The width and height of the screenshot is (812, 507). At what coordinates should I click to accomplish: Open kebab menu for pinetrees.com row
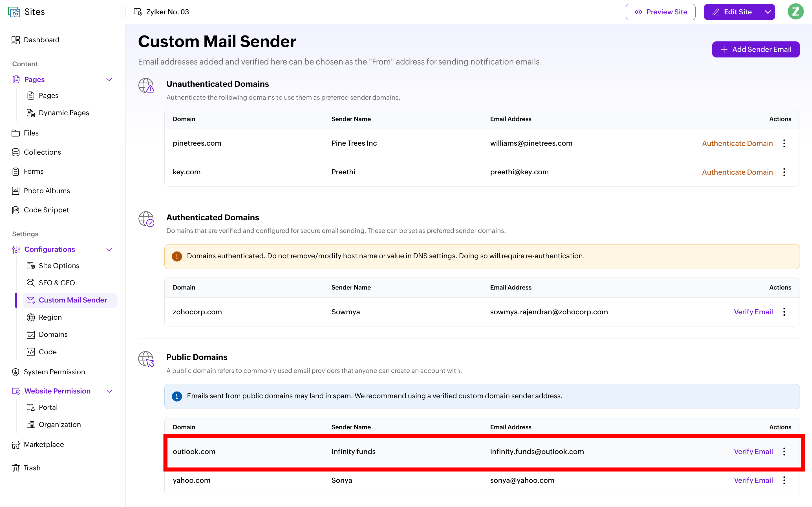tap(784, 144)
